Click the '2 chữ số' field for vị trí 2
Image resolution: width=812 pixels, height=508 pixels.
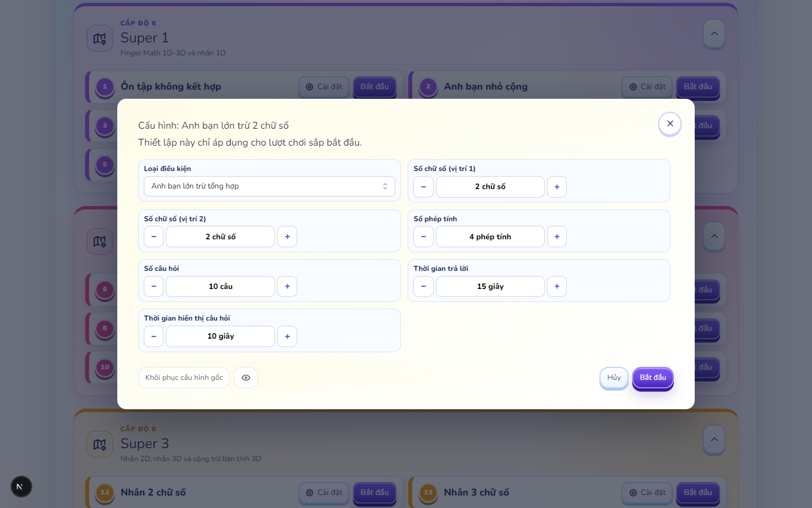click(220, 237)
